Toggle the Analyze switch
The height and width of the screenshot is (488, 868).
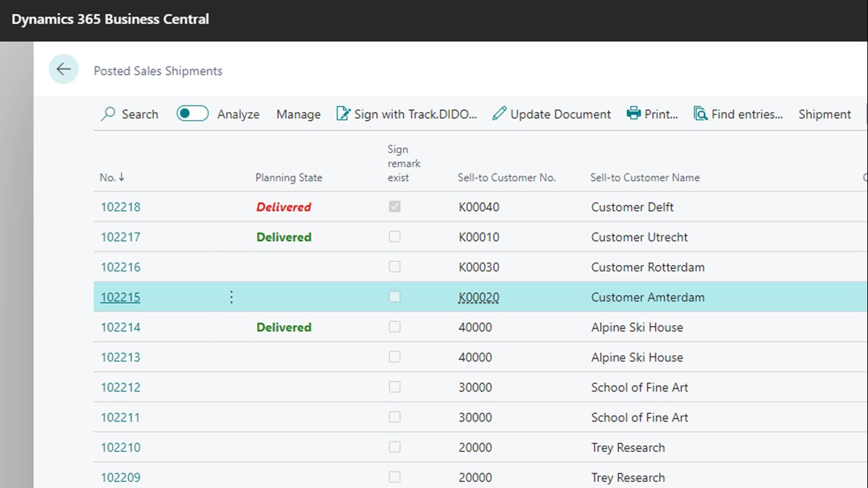(x=193, y=113)
